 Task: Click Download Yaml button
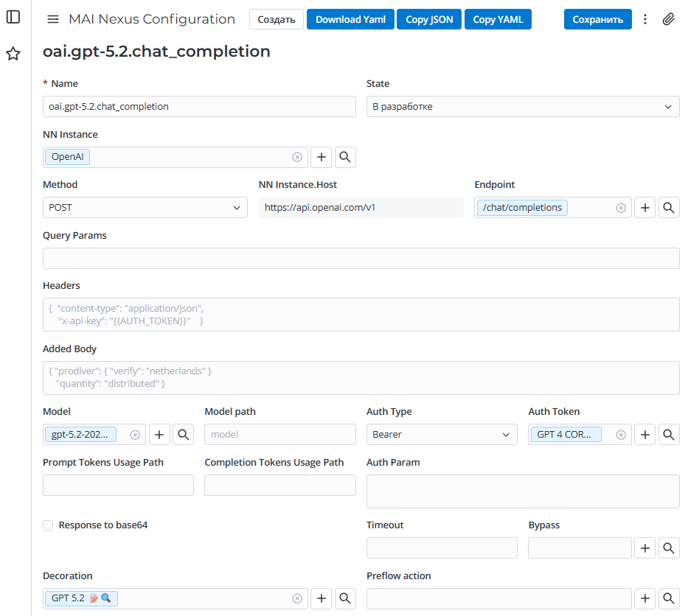pos(350,19)
